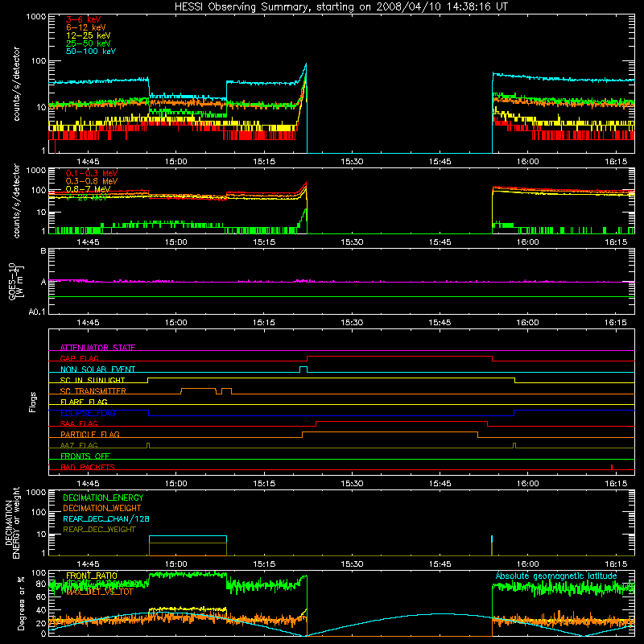This screenshot has width=644, height=644.
Task: Click the NON_SOLAR_EVENT flag label
Action: tap(97, 369)
